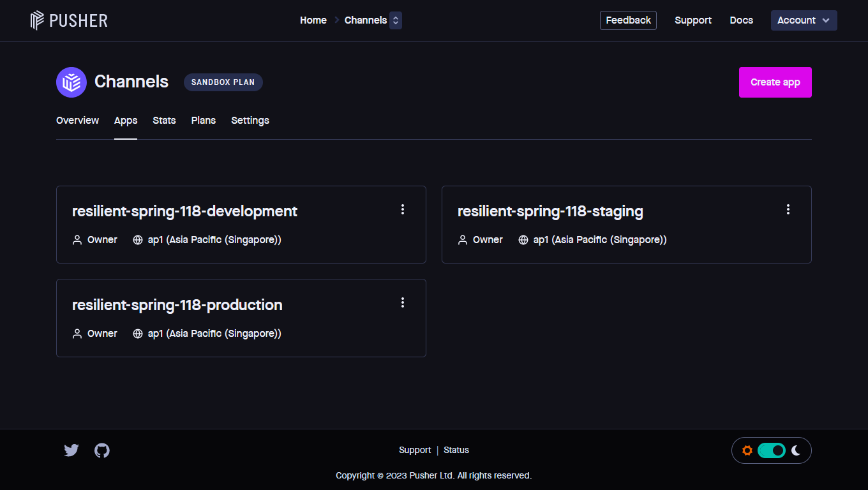The height and width of the screenshot is (490, 868).
Task: Open the footer Support link
Action: tap(415, 450)
